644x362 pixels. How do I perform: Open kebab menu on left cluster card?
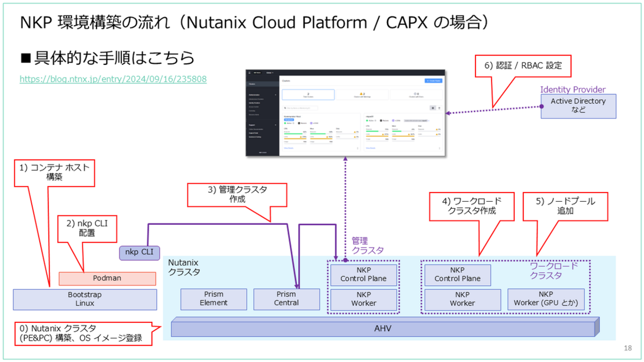(x=358, y=148)
